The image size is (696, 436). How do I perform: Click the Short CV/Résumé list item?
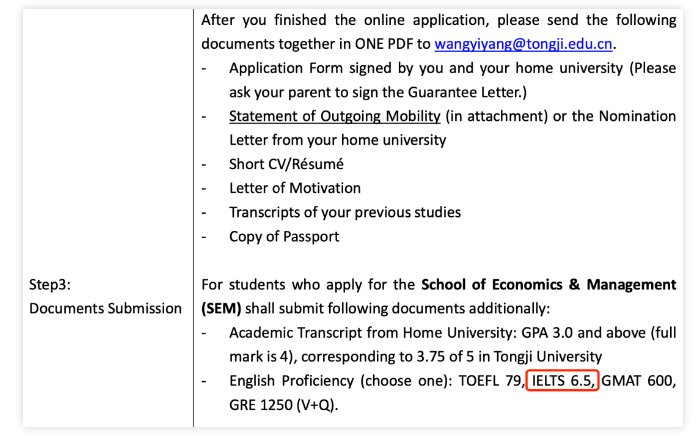coord(286,164)
